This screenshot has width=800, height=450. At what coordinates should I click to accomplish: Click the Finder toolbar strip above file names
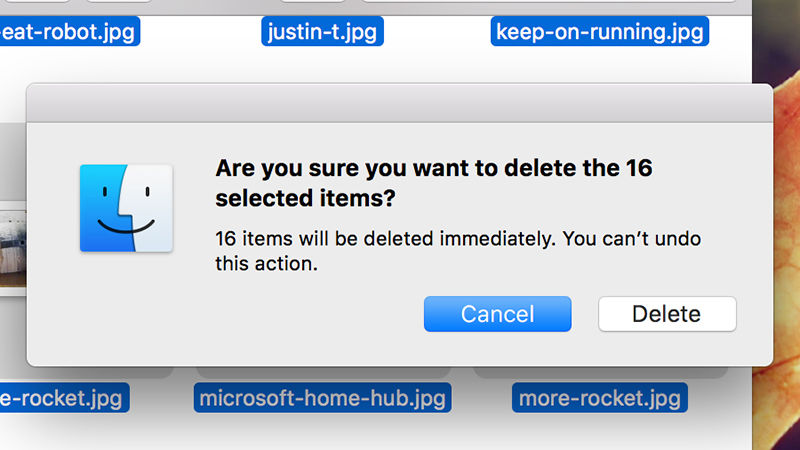[376, 7]
